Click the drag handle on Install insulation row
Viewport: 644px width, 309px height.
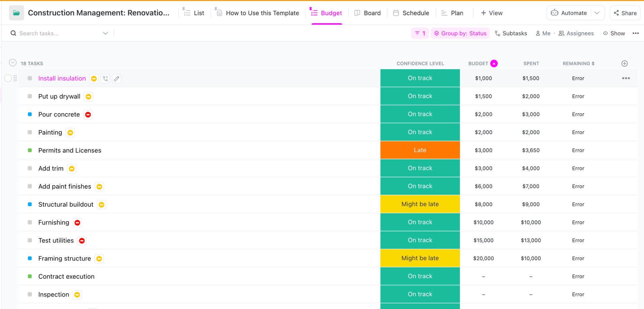click(15, 78)
